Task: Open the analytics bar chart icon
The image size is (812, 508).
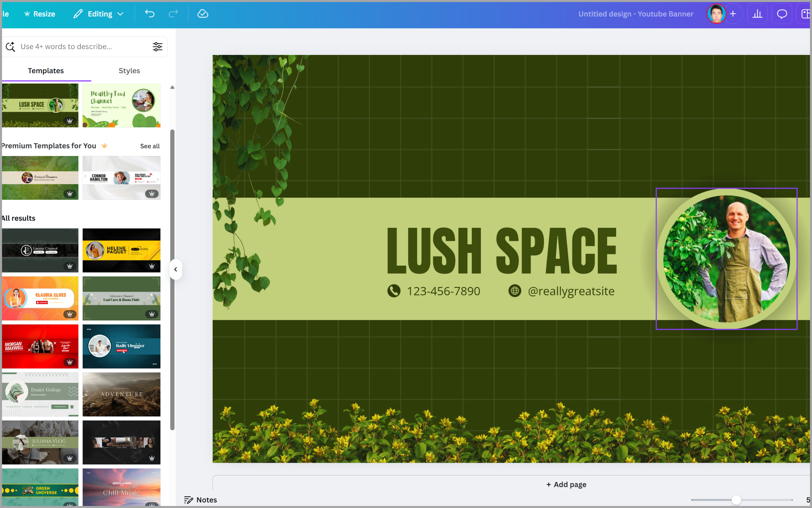Action: point(757,14)
